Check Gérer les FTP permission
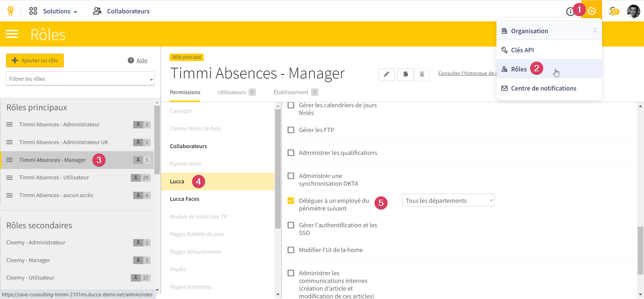Image resolution: width=644 pixels, height=299 pixels. [291, 130]
